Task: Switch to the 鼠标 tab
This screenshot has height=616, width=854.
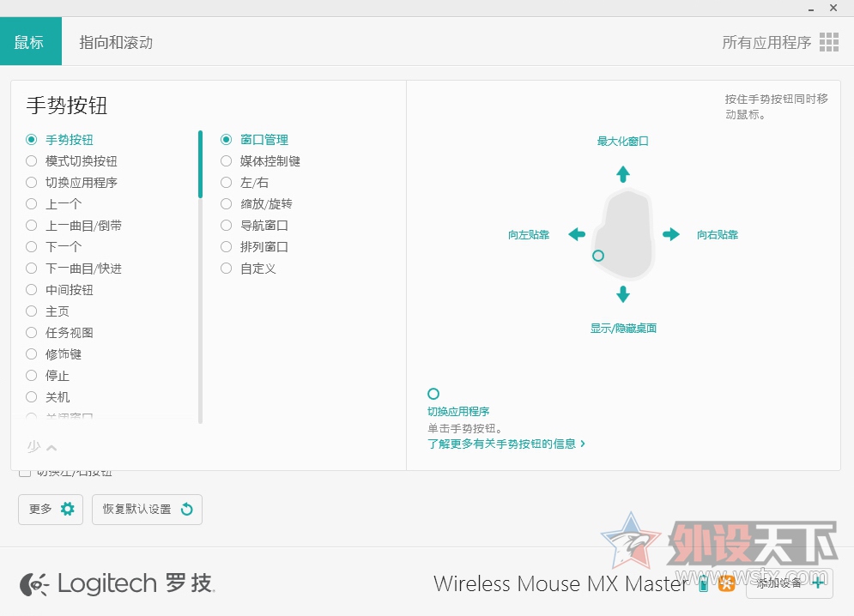Action: [x=30, y=39]
